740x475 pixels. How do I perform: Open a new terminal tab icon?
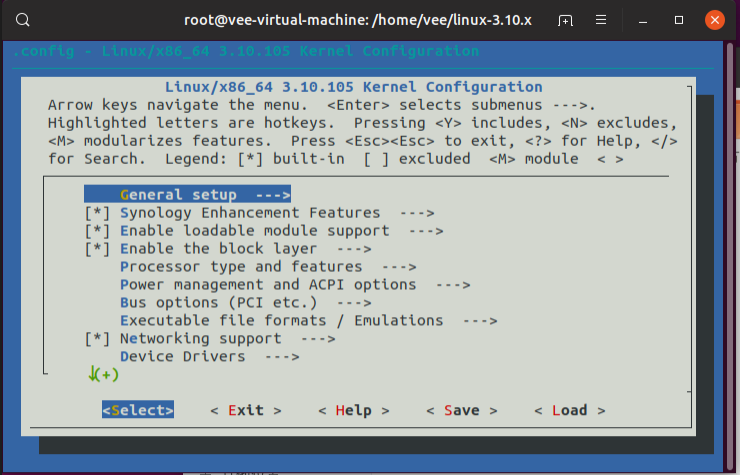pyautogui.click(x=565, y=20)
